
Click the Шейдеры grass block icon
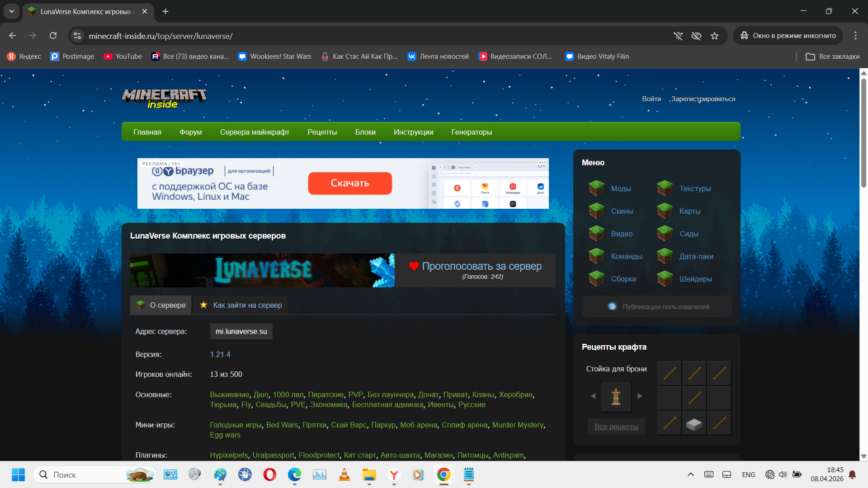click(665, 279)
